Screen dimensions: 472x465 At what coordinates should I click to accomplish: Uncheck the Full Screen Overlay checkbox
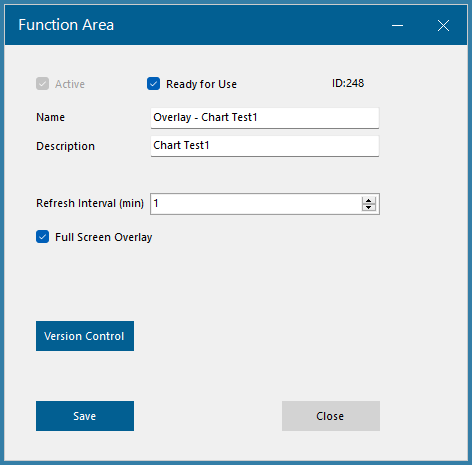click(42, 237)
